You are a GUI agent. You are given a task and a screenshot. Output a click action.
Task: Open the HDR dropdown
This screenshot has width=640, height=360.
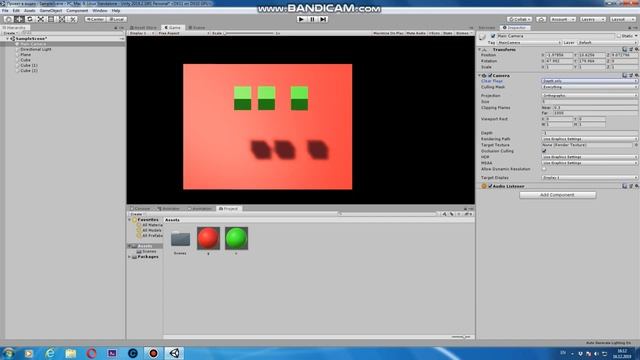589,157
